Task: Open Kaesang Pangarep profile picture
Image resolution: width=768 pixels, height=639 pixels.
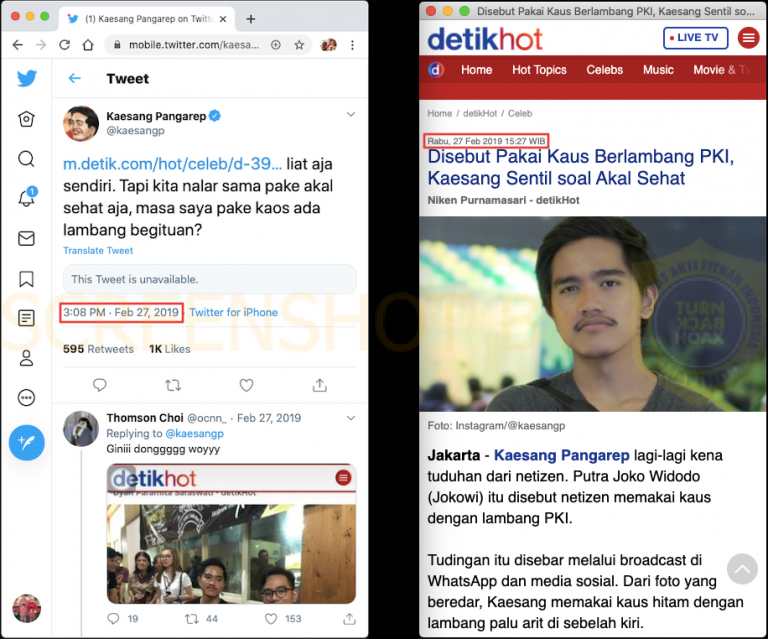Action: coord(81,123)
